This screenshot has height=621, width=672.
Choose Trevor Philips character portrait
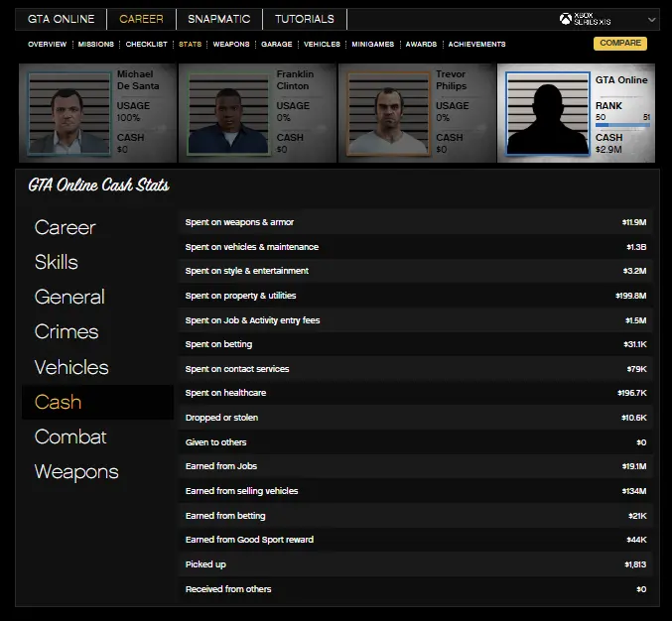point(388,112)
